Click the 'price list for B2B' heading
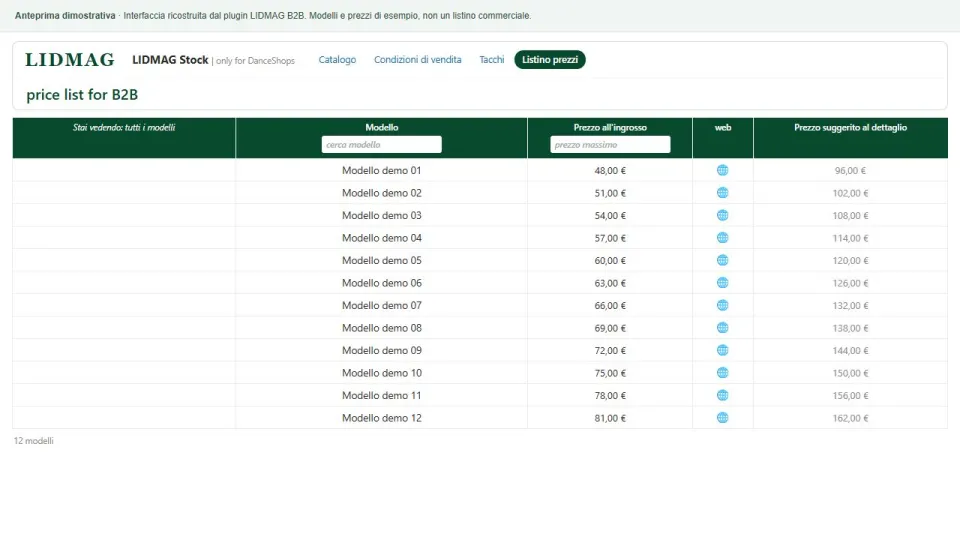The image size is (960, 540). (82, 95)
